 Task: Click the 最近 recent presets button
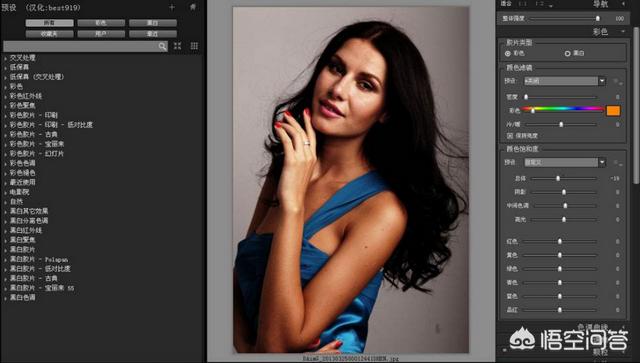coord(153,34)
